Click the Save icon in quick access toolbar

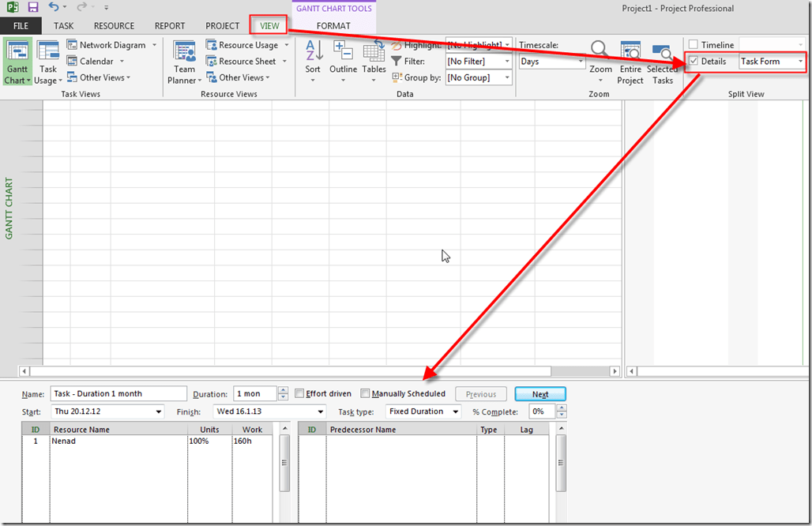(x=33, y=8)
